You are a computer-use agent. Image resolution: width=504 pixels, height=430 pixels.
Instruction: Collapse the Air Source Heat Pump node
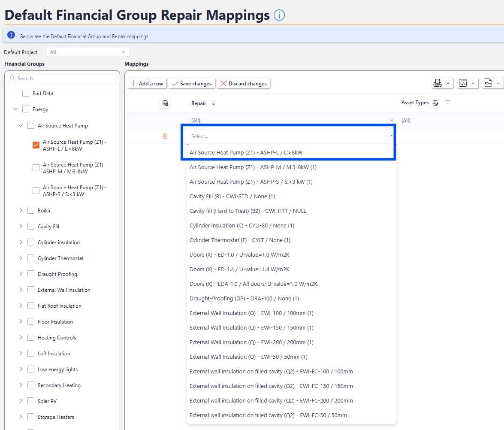[21, 126]
